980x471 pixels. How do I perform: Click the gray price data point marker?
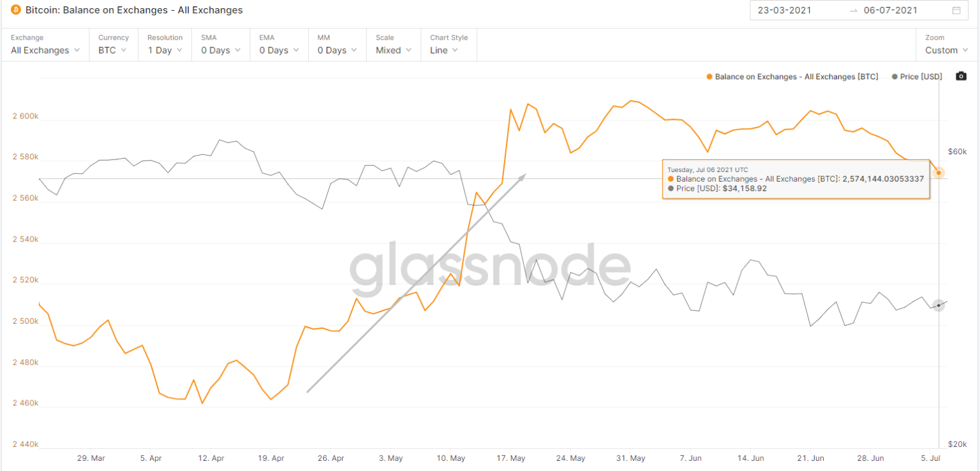[x=939, y=305]
